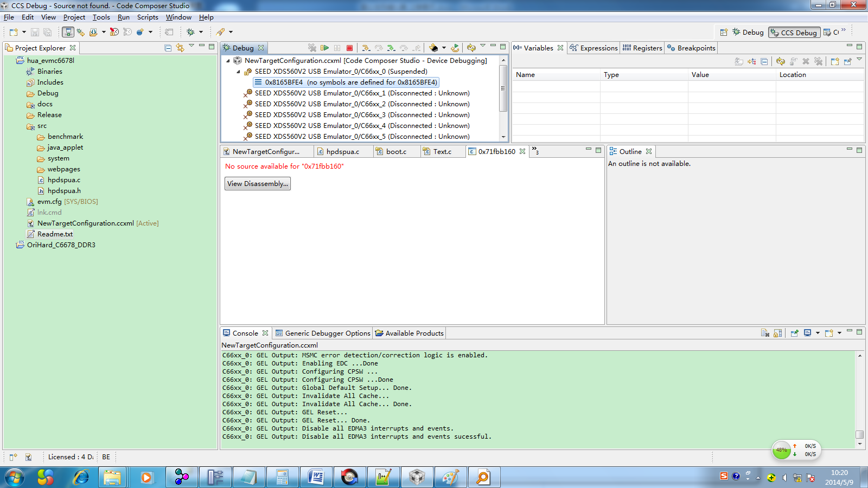Toggle Show Type Names in Variables toolbar
The height and width of the screenshot is (488, 868).
(x=739, y=61)
